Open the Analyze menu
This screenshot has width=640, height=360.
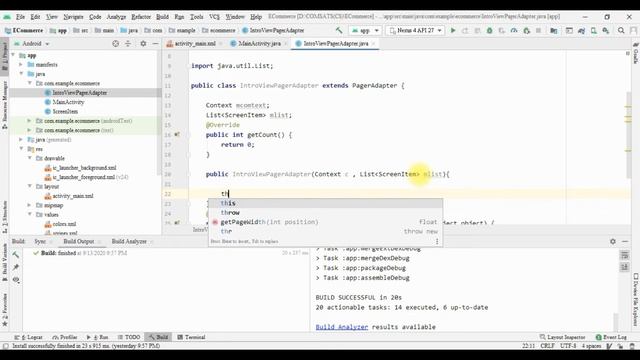[x=116, y=17]
